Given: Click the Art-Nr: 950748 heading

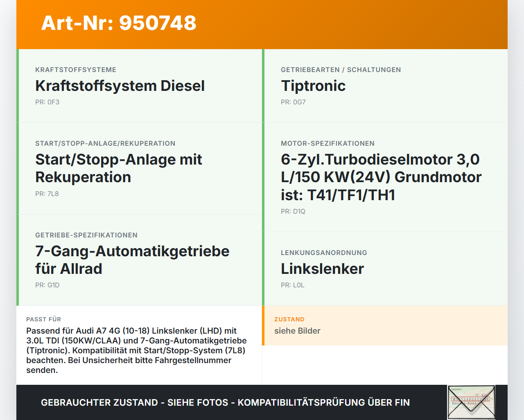Looking at the screenshot, I should pos(118,23).
